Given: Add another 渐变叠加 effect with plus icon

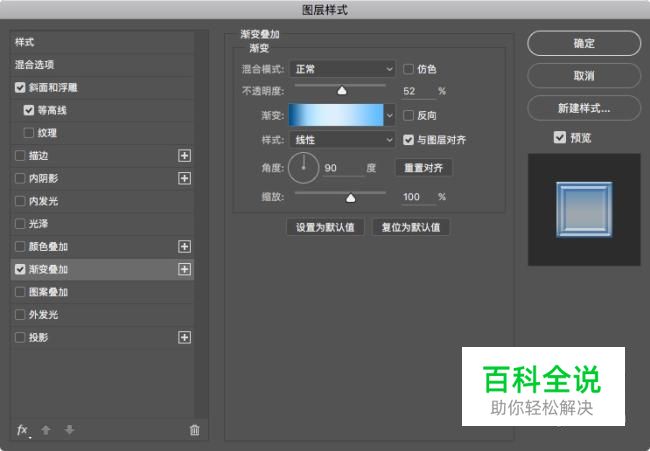Looking at the screenshot, I should pyautogui.click(x=184, y=269).
